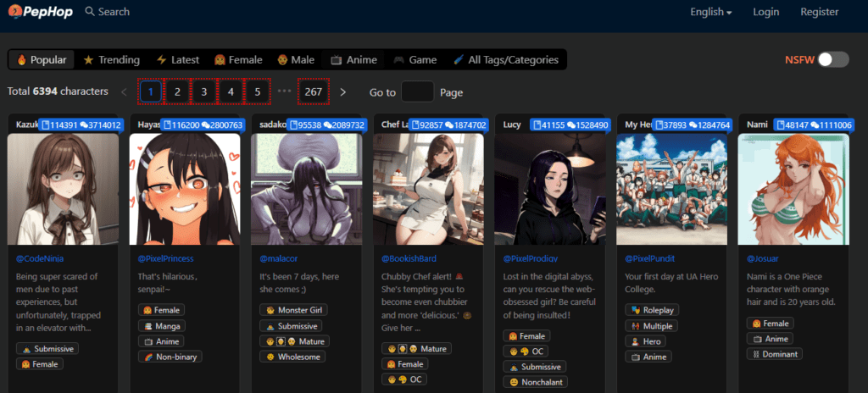Select the Female category tab
Image resolution: width=868 pixels, height=393 pixels.
(x=238, y=60)
